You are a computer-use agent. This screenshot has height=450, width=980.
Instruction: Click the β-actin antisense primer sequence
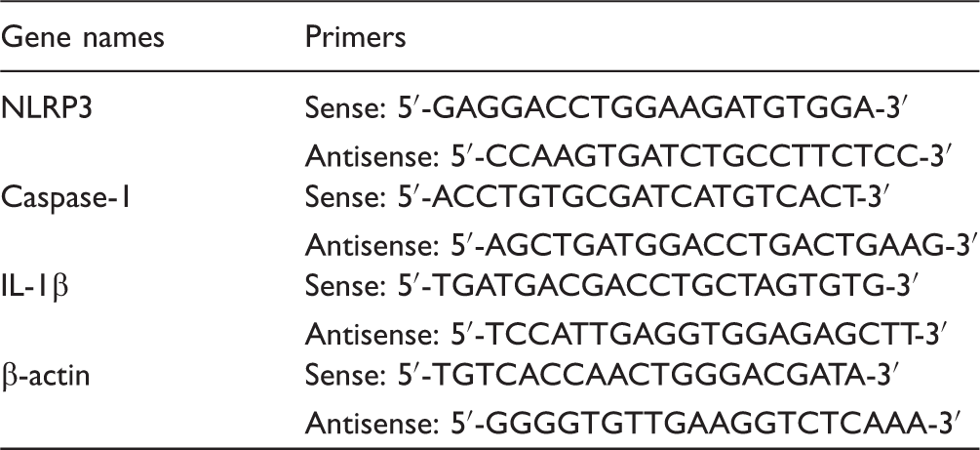[x=632, y=425]
